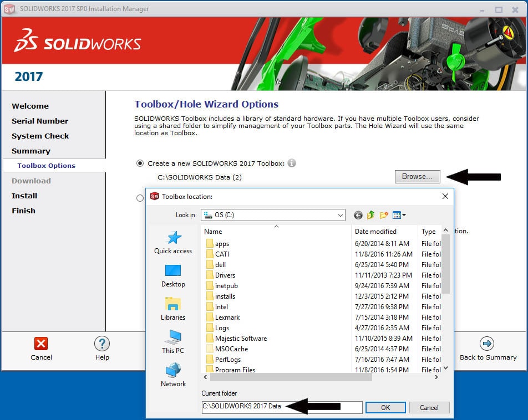The height and width of the screenshot is (420, 528).
Task: Click vertical scrollbar up arrow in file list
Action: (445, 230)
